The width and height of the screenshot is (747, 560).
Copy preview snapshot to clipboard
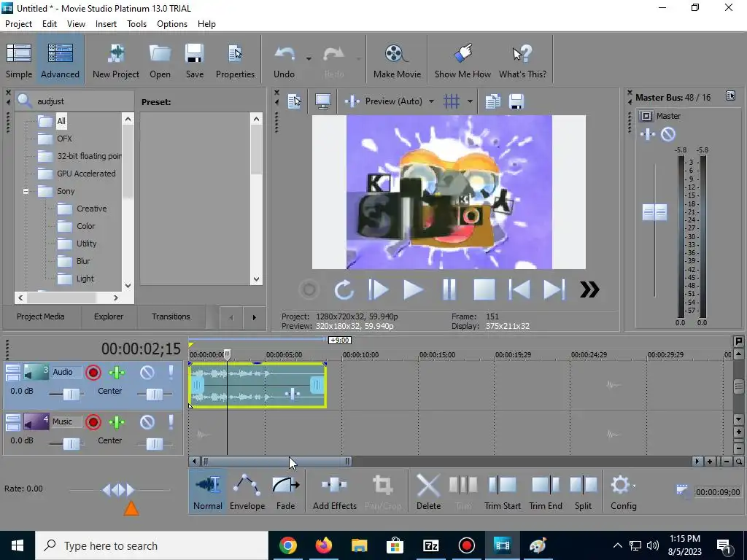(x=492, y=101)
